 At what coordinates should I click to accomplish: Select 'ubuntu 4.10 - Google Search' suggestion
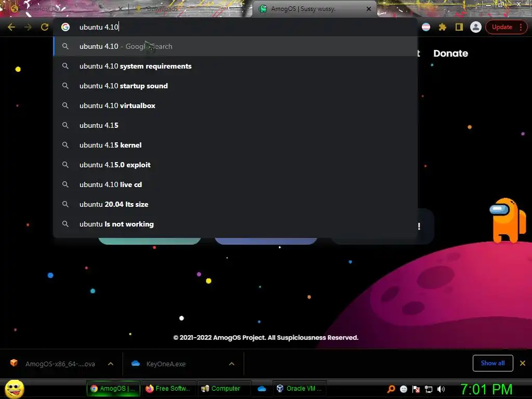(x=235, y=46)
